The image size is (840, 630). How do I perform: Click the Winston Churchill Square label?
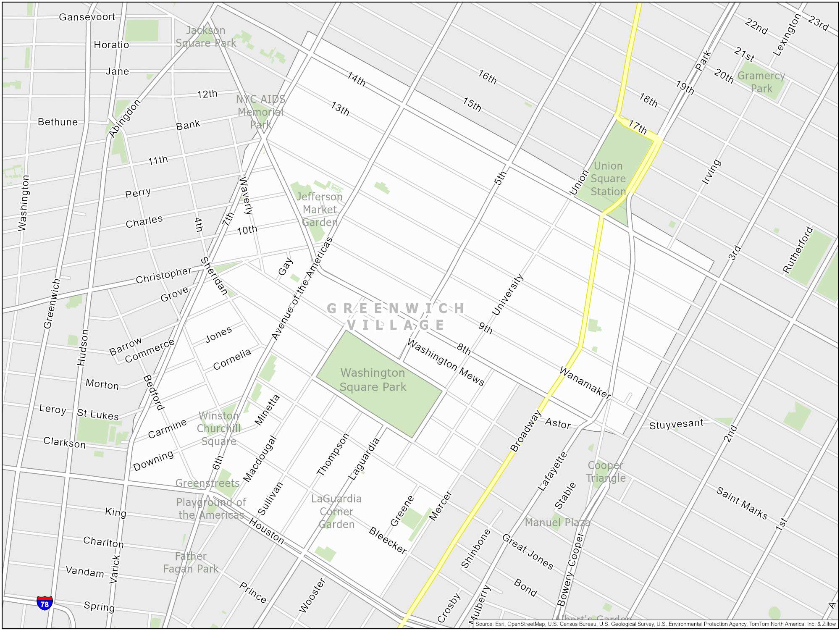coord(218,428)
